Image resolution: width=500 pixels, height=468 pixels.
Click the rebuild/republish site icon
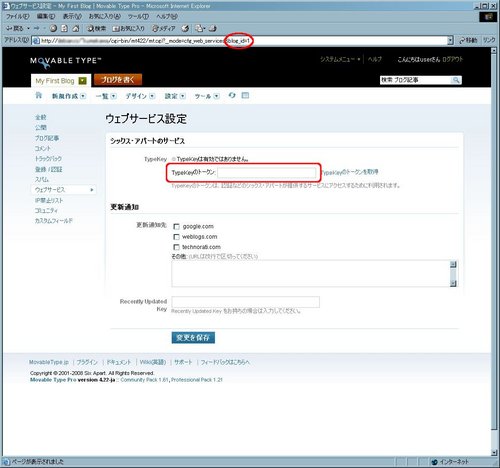pos(232,95)
